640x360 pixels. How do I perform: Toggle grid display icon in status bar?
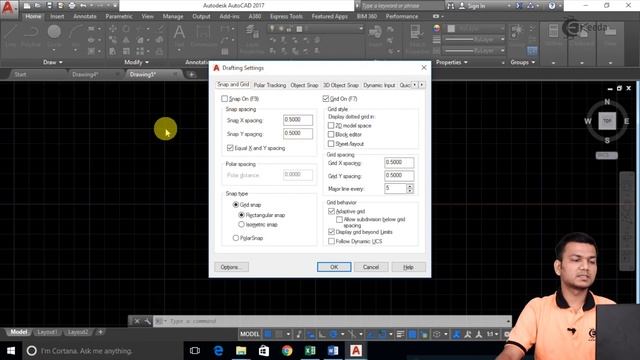[x=268, y=334]
